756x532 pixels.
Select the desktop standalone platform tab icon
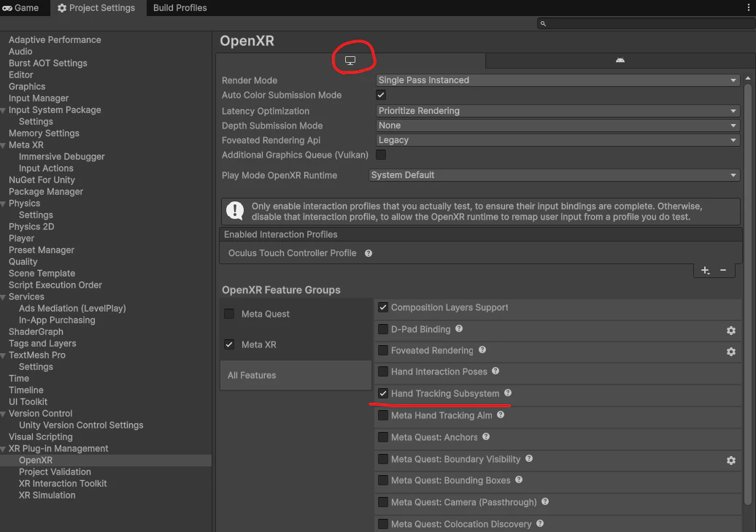pyautogui.click(x=350, y=61)
